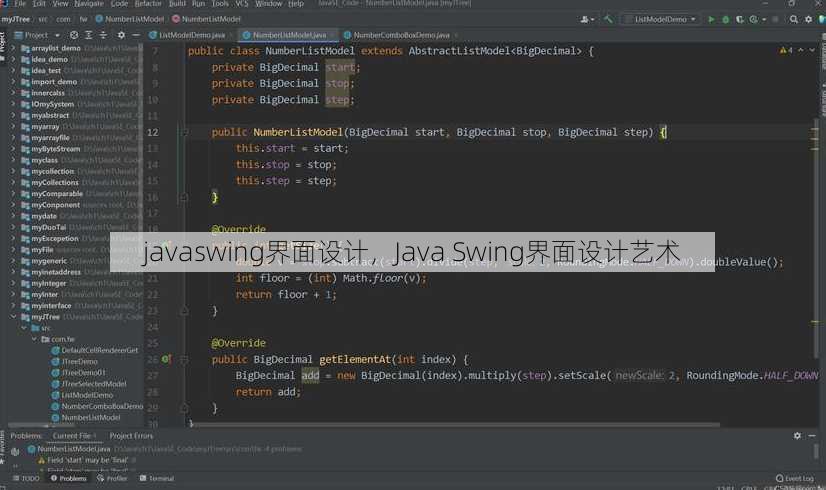Image resolution: width=826 pixels, height=490 pixels.
Task: Open the TODO tool window
Action: click(26, 478)
